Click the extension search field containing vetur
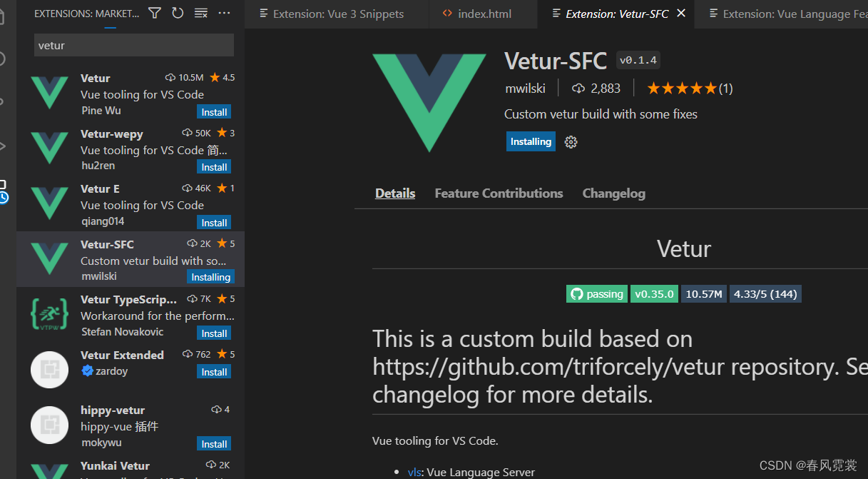Image resolution: width=868 pixels, height=479 pixels. [x=134, y=45]
